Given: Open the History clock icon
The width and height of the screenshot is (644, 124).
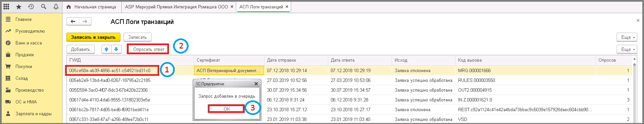Looking at the screenshot, I should point(31,7).
